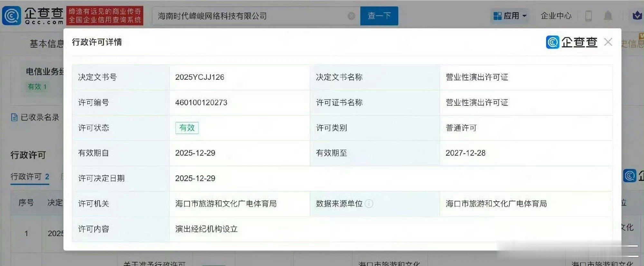
Task: Open notifications via the bell icon
Action: 608,16
